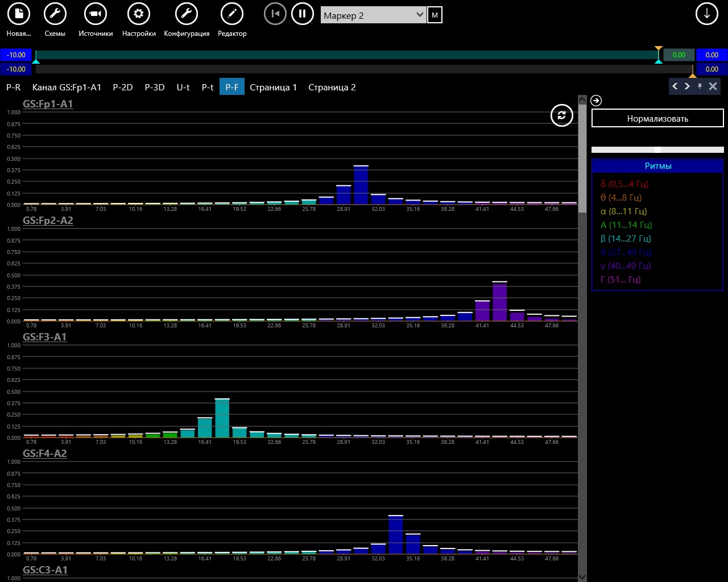
Task: Click the download arrow icon
Action: pos(707,14)
